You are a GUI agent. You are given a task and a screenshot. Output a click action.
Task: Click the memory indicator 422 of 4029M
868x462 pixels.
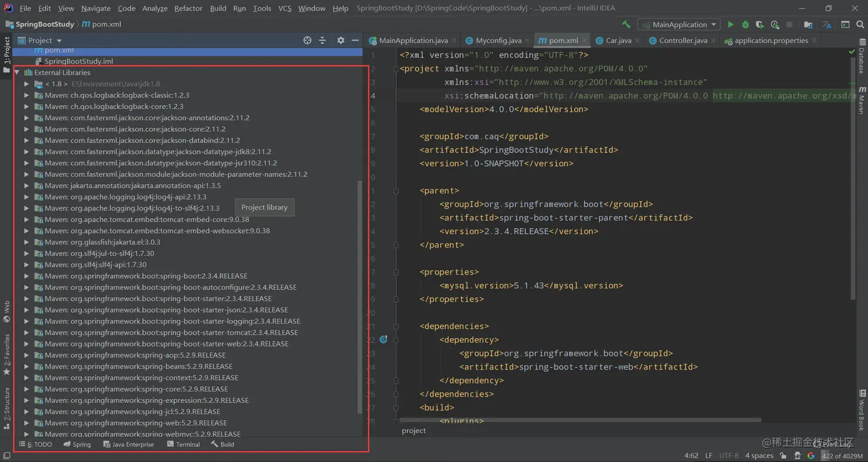point(843,456)
